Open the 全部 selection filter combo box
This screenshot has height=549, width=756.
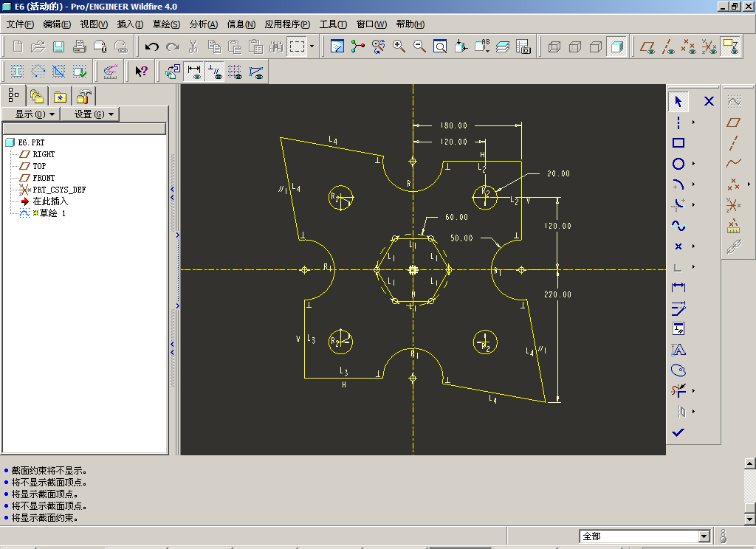(704, 536)
